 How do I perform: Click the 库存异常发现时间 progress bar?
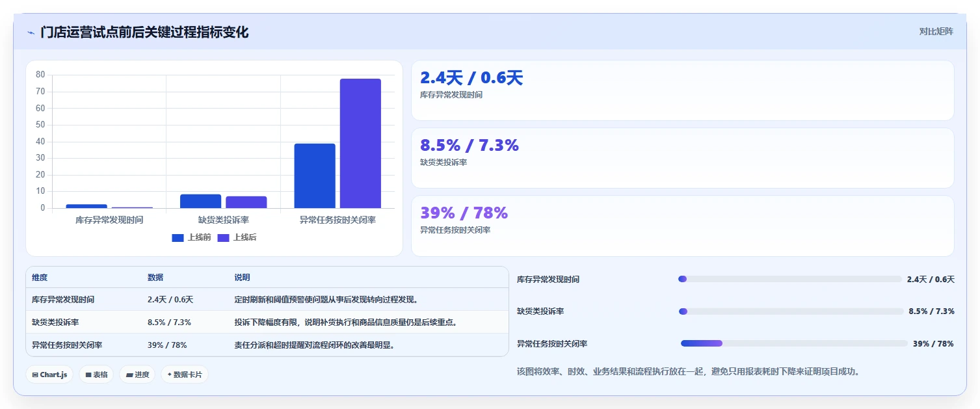pos(790,279)
